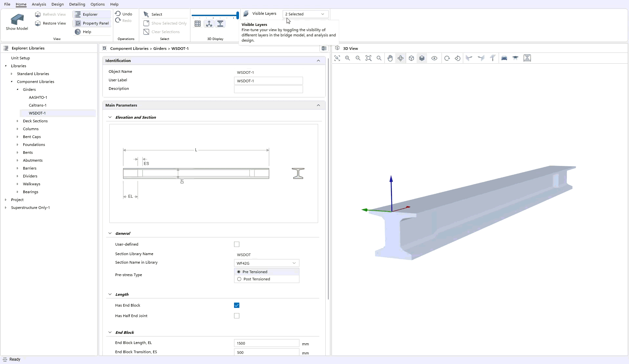Select the pan hand tool in 3D View
This screenshot has width=629, height=364.
tap(390, 58)
